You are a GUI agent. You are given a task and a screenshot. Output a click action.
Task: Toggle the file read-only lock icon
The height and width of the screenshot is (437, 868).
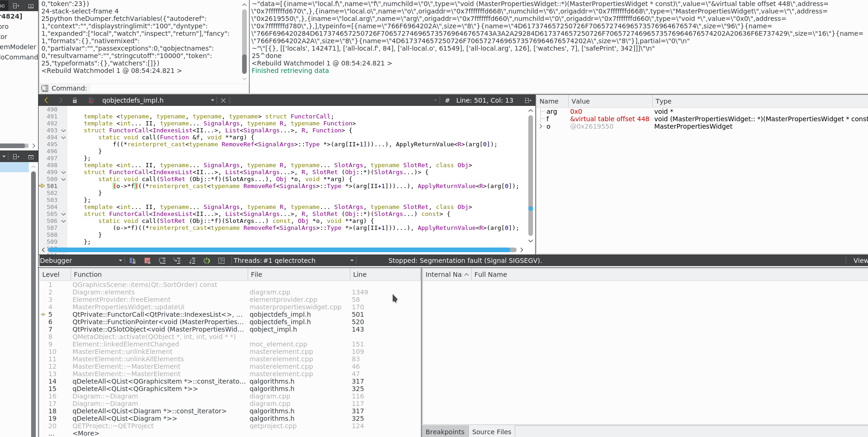click(75, 100)
